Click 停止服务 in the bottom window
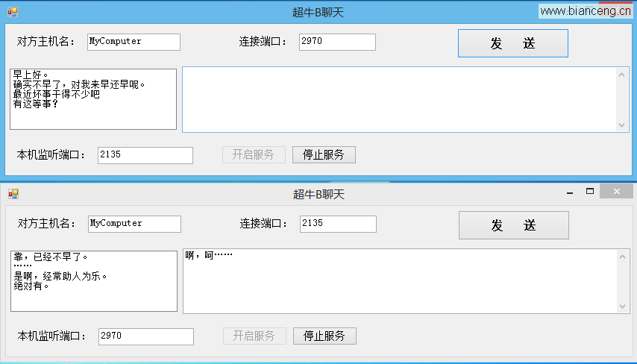The image size is (637, 364). coord(324,336)
